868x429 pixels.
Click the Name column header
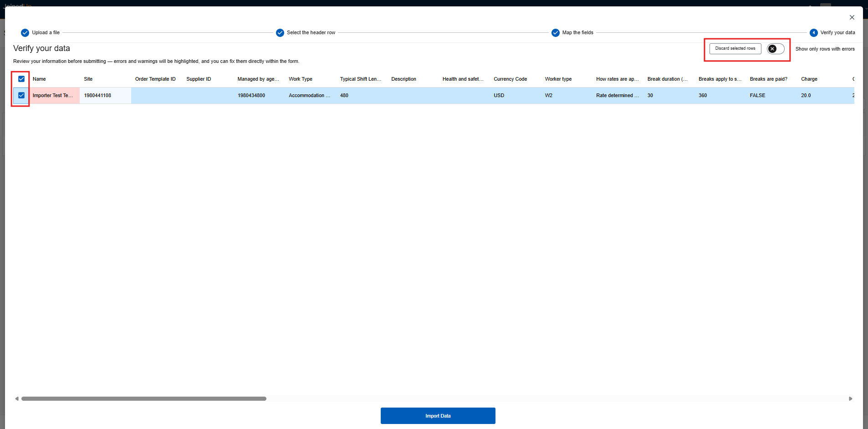tap(39, 79)
